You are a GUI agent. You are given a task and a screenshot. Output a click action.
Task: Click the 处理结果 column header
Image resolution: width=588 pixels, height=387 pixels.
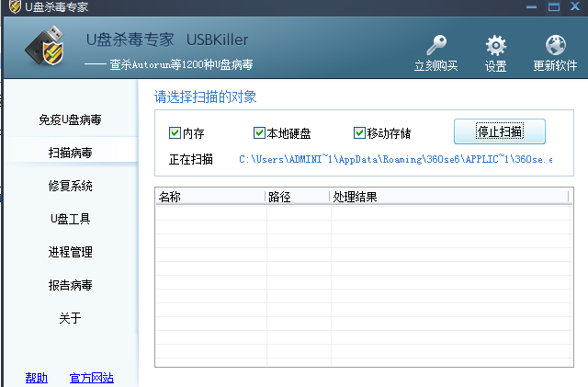click(449, 197)
